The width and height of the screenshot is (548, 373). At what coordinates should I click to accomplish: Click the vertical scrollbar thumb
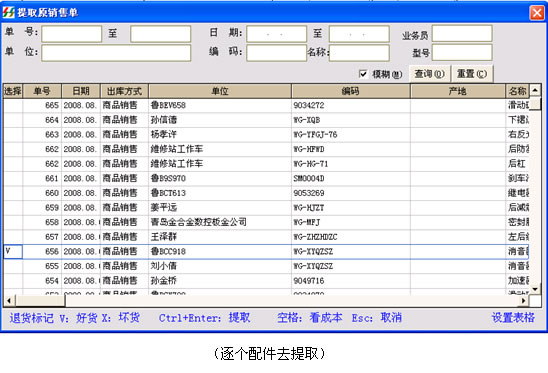click(x=535, y=104)
